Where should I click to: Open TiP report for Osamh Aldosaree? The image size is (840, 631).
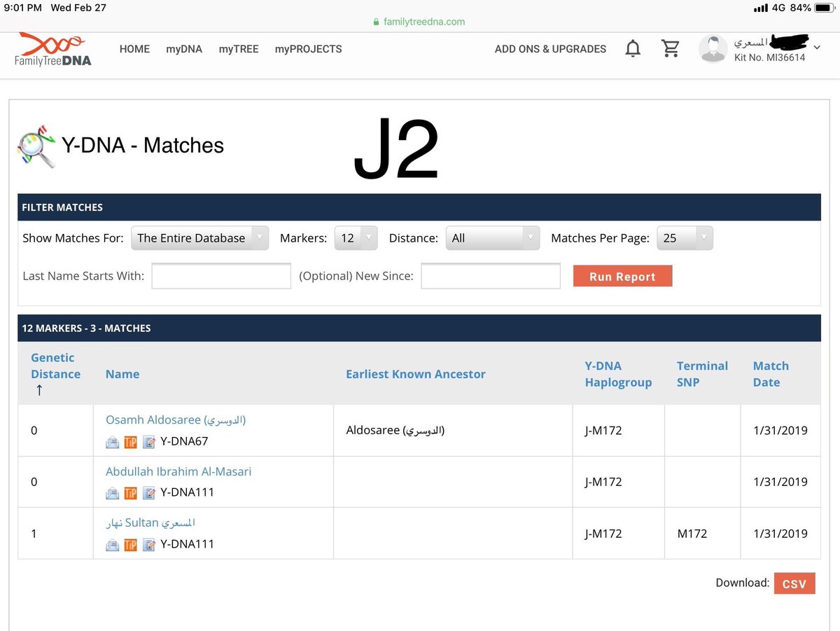(130, 442)
